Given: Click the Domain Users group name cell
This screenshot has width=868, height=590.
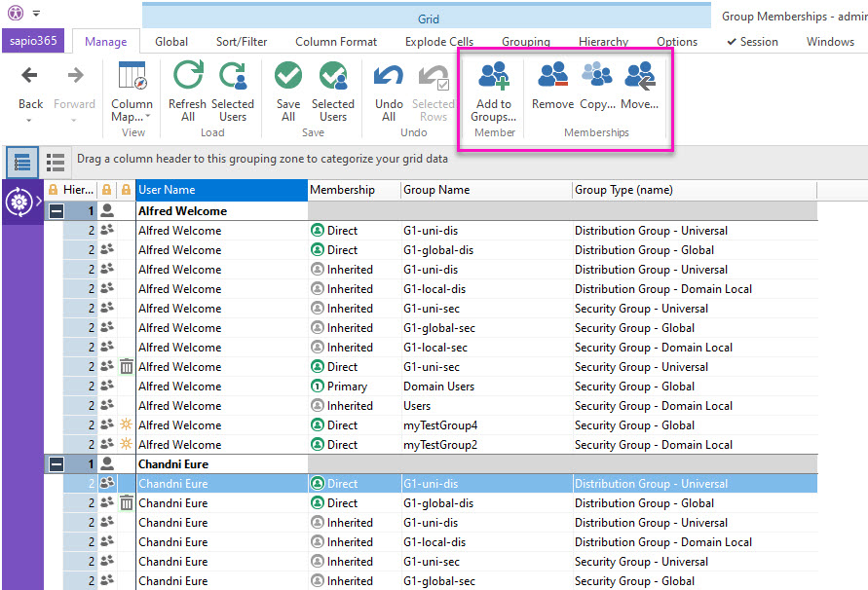Looking at the screenshot, I should [486, 387].
